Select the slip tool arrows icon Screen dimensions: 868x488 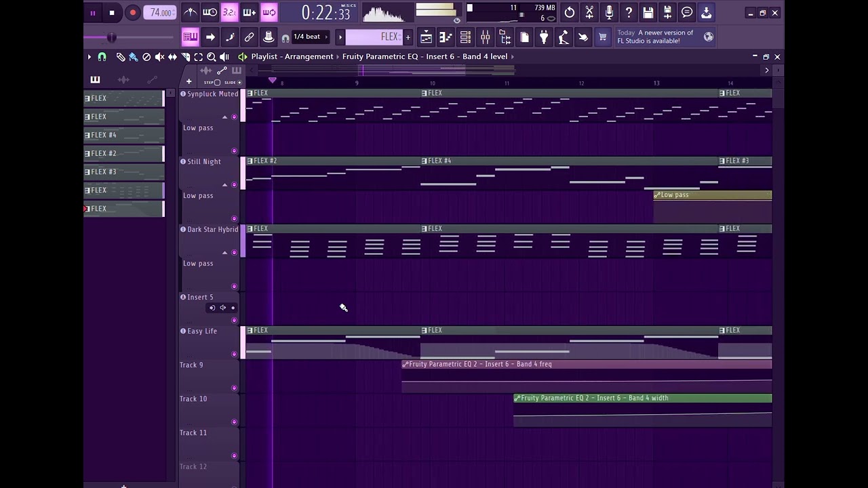172,57
